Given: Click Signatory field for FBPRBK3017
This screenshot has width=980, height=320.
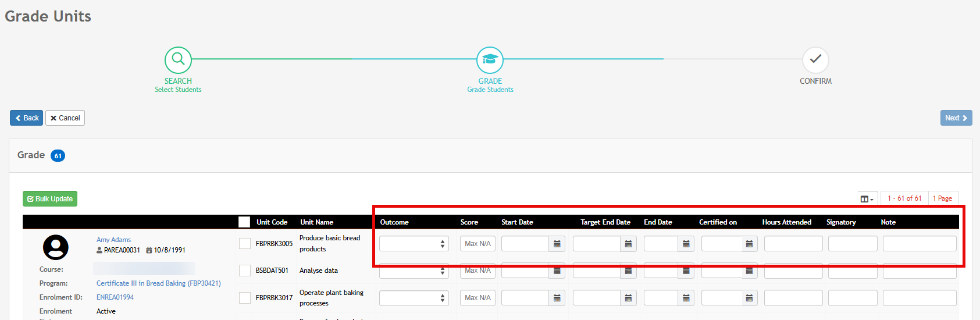Looking at the screenshot, I should pyautogui.click(x=853, y=298).
